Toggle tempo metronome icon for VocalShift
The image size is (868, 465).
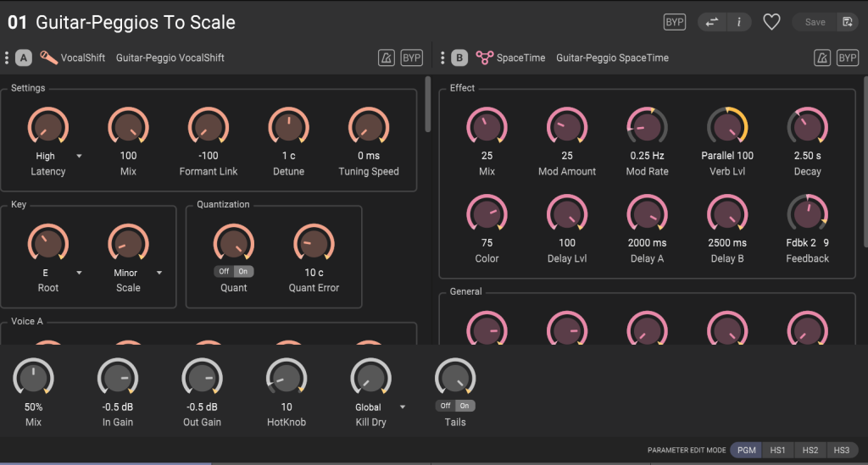[x=387, y=58]
